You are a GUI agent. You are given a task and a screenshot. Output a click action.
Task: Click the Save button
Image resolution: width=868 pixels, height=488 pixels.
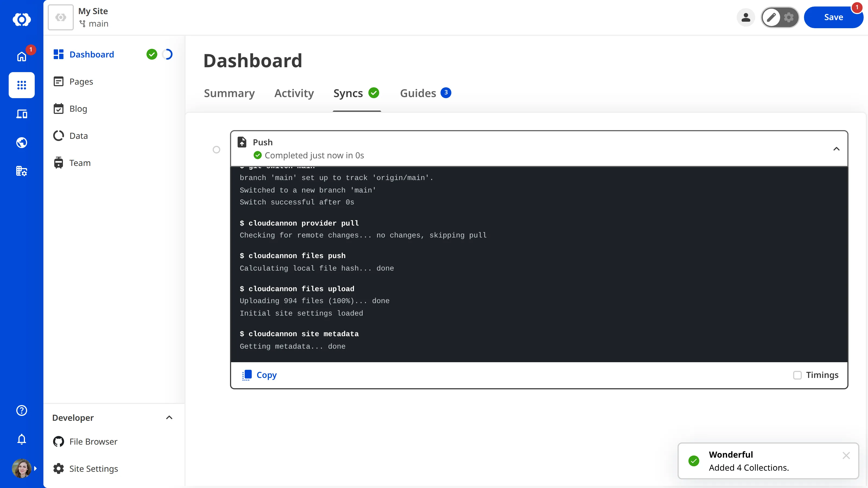click(833, 17)
